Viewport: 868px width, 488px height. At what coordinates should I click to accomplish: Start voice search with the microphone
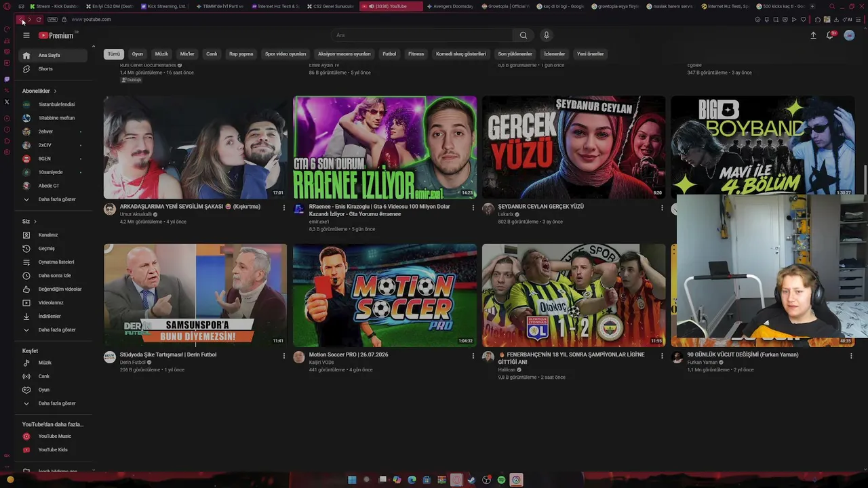pos(546,35)
